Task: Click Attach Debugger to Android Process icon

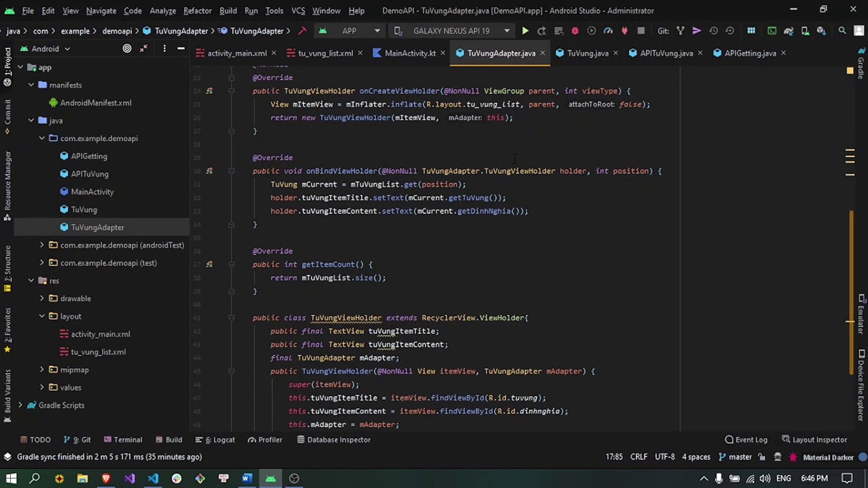Action: [624, 30]
